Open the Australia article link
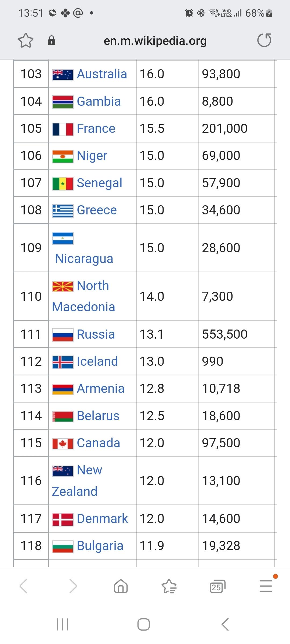The width and height of the screenshot is (290, 644). point(102,74)
